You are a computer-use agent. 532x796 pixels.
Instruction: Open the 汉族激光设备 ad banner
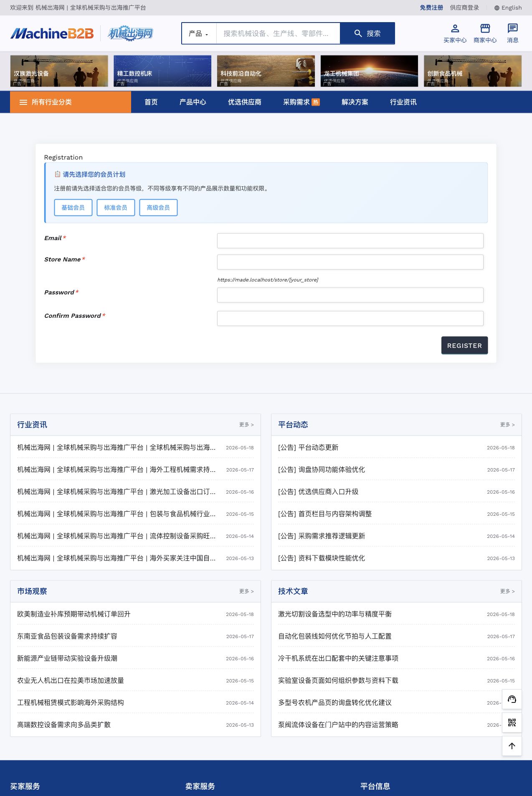coord(59,71)
